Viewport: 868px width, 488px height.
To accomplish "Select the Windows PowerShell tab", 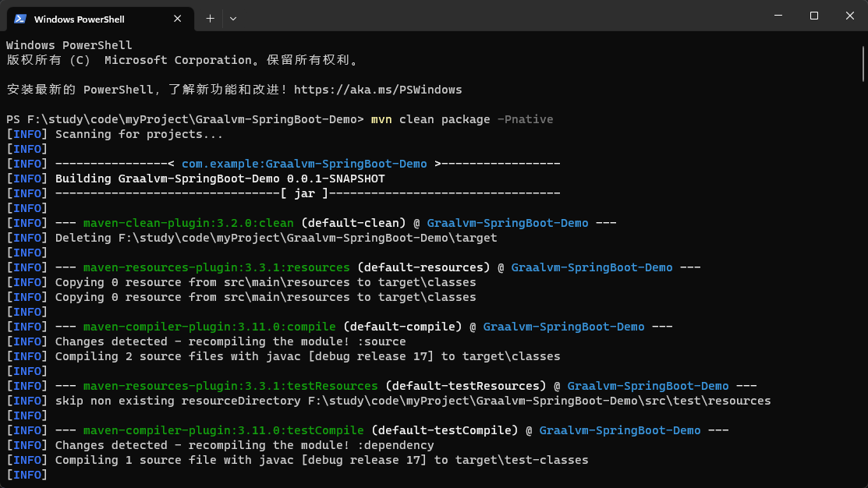I will click(100, 19).
